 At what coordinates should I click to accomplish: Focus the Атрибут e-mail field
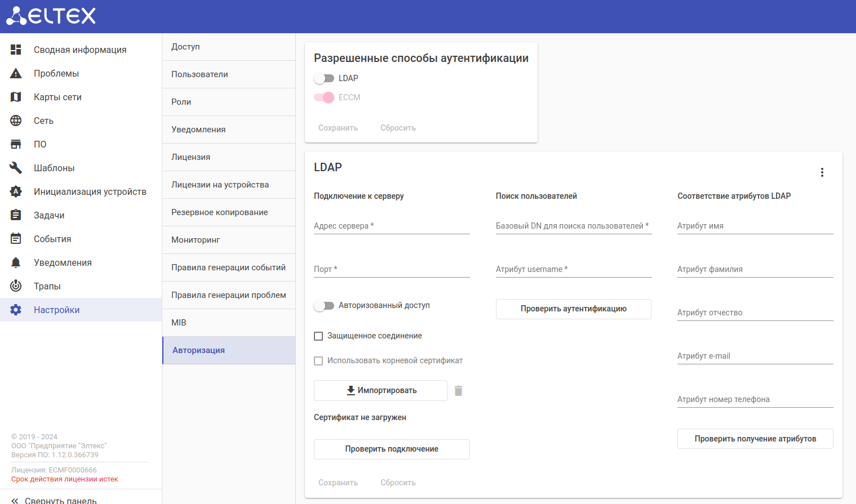755,356
